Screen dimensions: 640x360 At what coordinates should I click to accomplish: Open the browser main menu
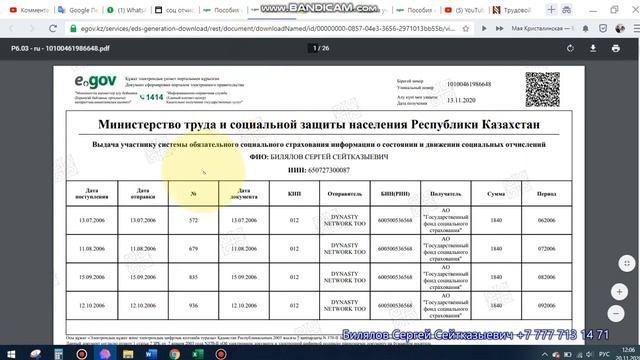pos(636,29)
